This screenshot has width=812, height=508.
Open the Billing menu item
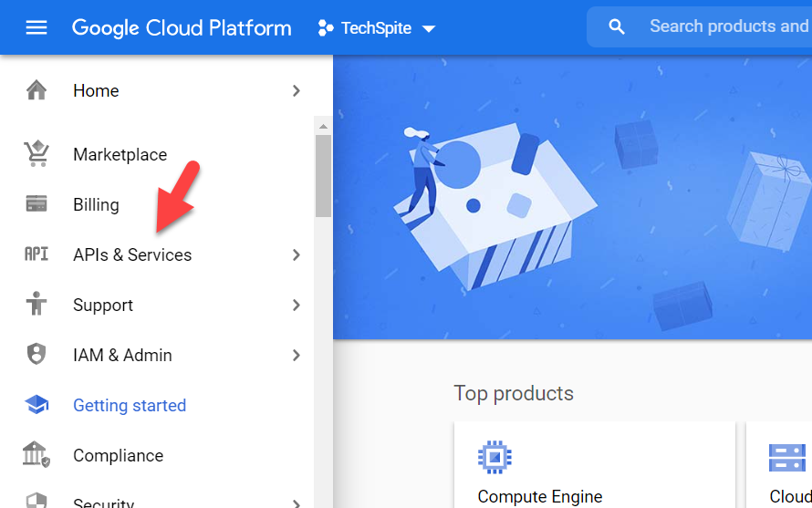(96, 204)
